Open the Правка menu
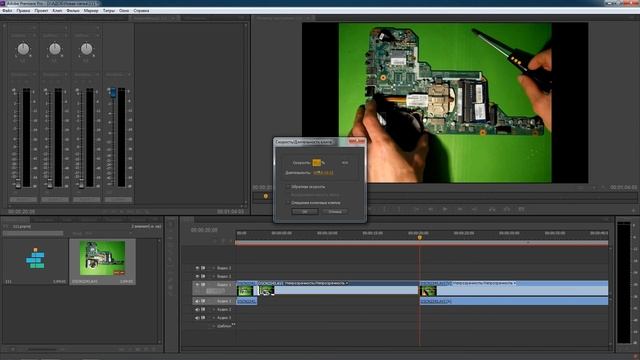The width and height of the screenshot is (640, 360). coord(23,11)
